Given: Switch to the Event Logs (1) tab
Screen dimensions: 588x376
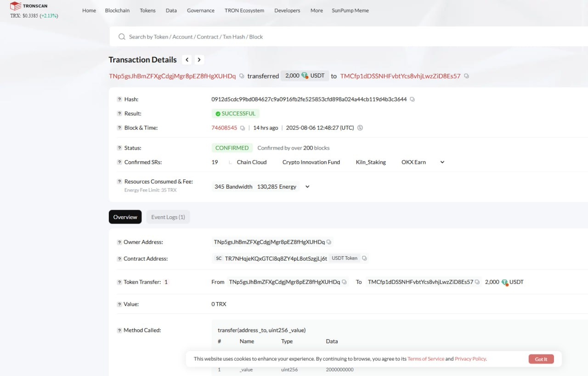Looking at the screenshot, I should [168, 217].
